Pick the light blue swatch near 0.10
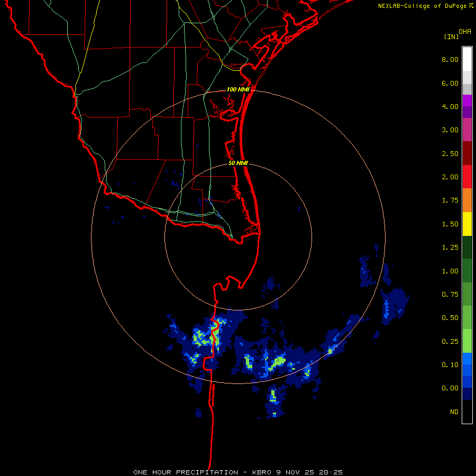 (x=467, y=359)
